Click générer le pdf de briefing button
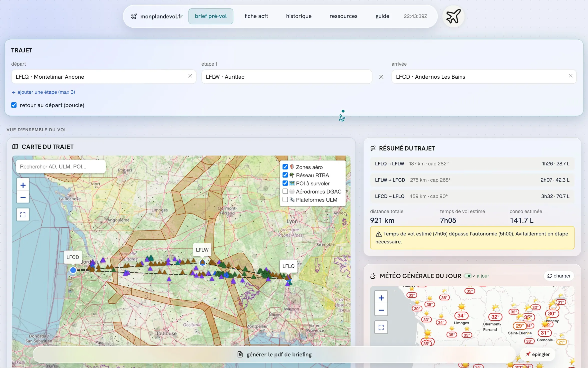588x368 pixels. click(274, 355)
